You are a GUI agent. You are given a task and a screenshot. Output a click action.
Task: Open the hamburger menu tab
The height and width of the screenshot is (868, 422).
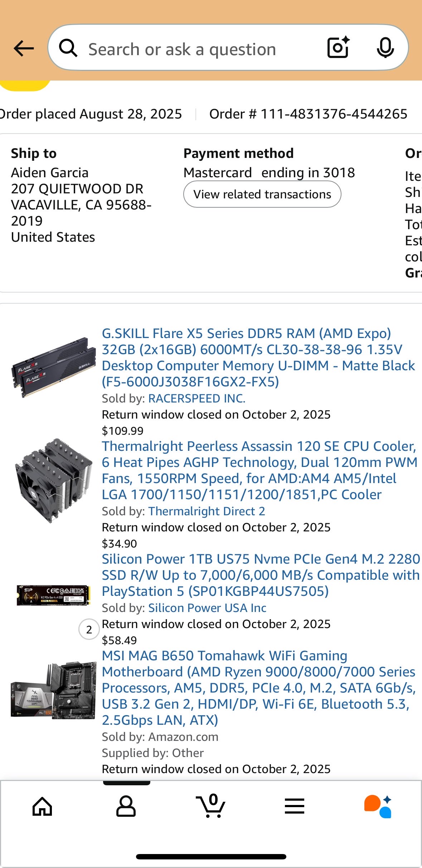[x=295, y=806]
